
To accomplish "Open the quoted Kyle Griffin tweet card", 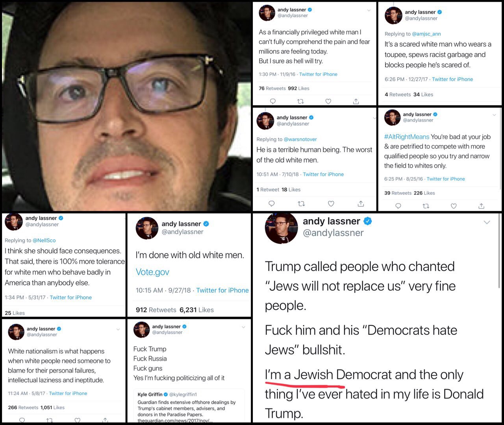I will tap(186, 405).
